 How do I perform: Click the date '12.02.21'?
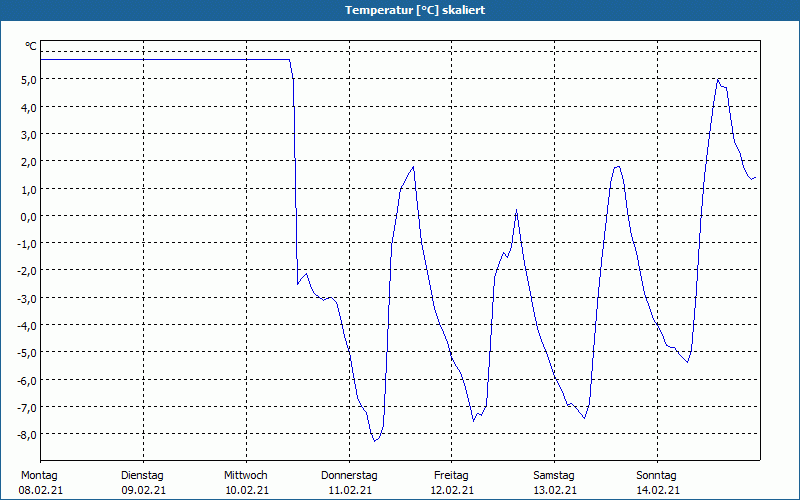[x=452, y=491]
